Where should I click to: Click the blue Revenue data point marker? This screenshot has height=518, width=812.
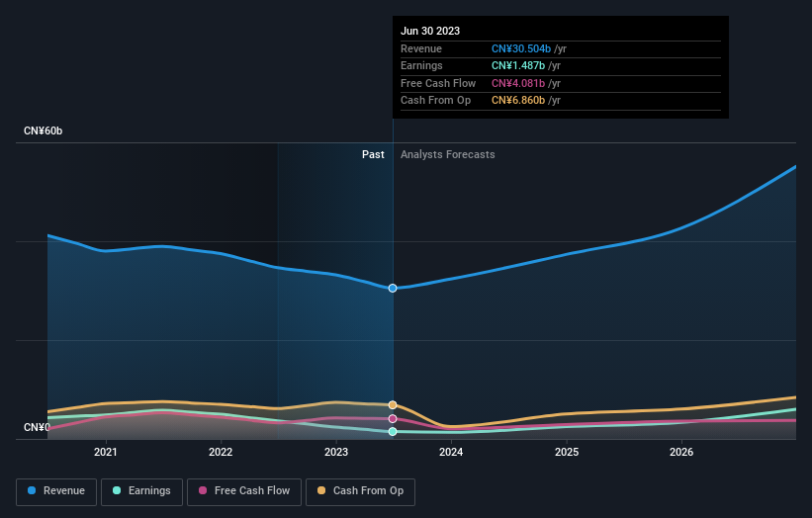393,289
